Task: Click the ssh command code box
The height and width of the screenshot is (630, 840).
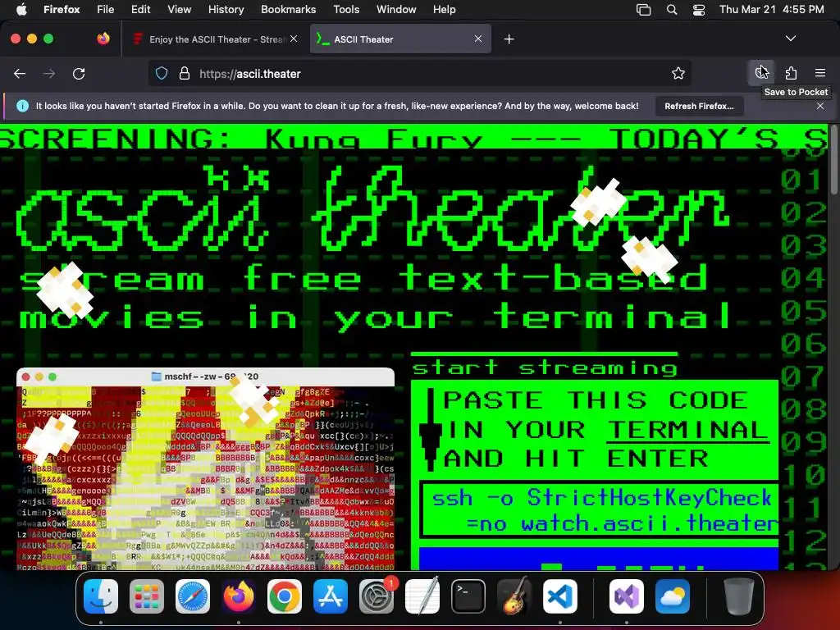Action: (600, 510)
